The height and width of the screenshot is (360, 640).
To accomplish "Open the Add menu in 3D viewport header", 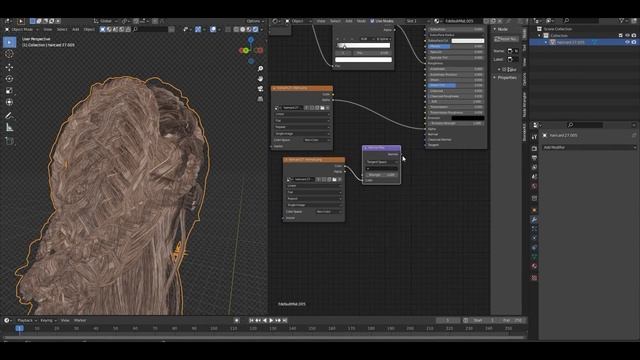I will [76, 29].
